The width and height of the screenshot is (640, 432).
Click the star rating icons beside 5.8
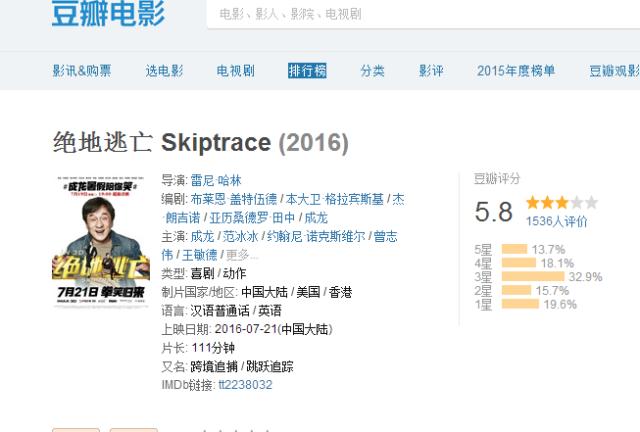(x=561, y=203)
